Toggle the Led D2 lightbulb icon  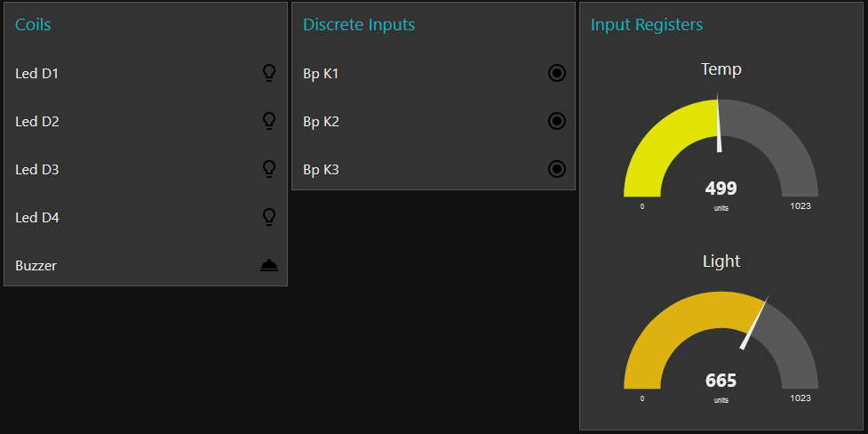pos(269,121)
